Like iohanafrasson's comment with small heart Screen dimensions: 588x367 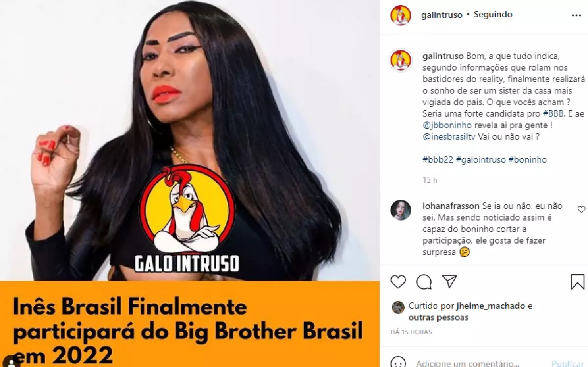(x=581, y=209)
